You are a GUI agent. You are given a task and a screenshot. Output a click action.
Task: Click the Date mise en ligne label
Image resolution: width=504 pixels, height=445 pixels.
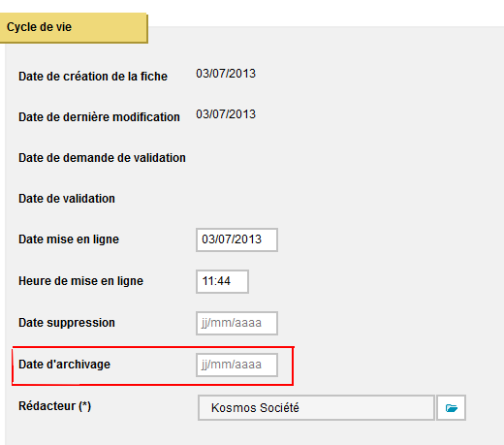click(x=69, y=239)
